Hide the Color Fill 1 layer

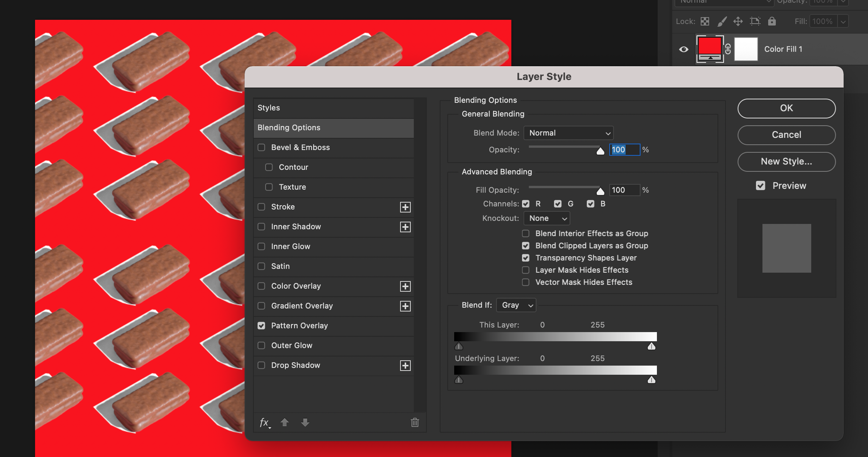pos(684,49)
